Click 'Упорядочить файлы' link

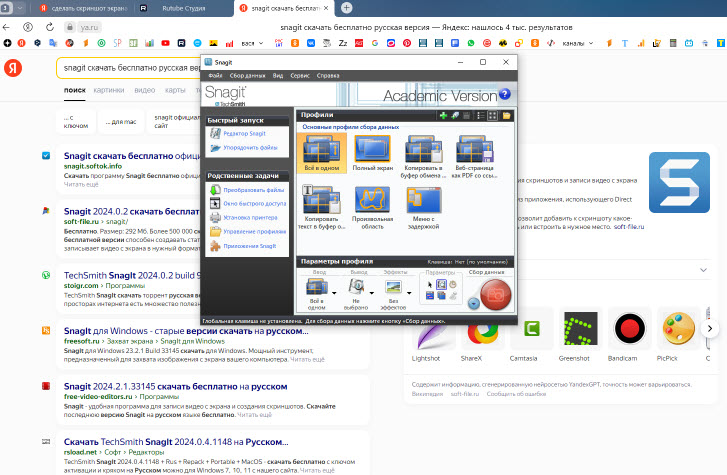point(250,148)
